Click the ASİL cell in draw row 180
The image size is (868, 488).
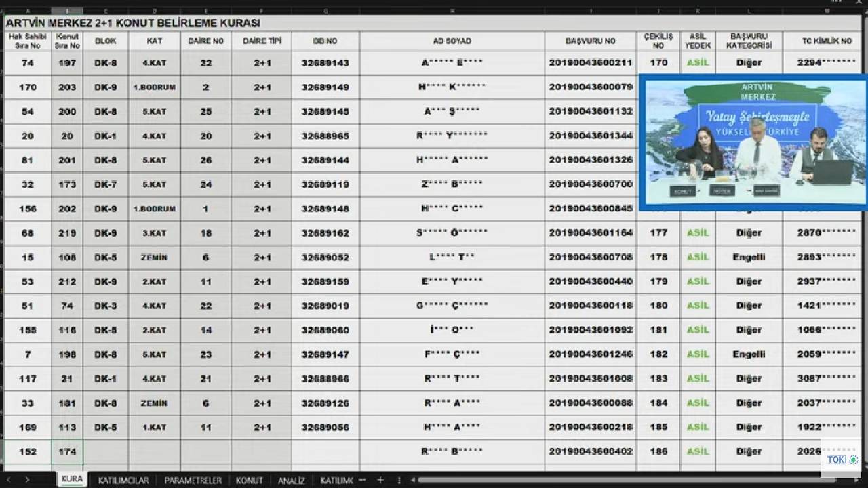coord(698,306)
